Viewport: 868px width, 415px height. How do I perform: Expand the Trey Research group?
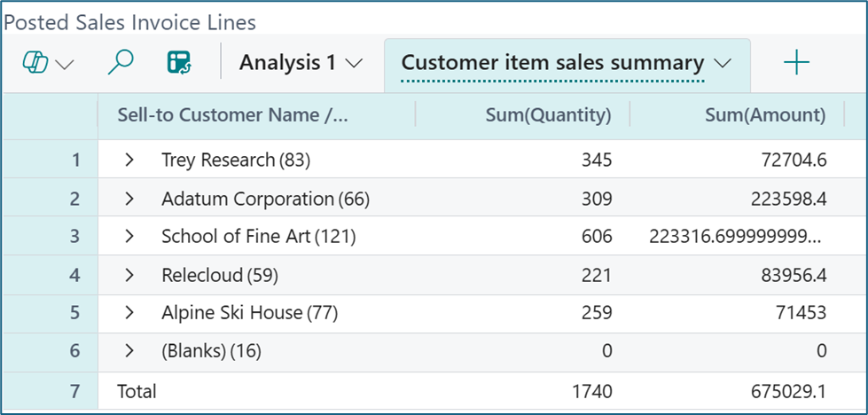pyautogui.click(x=129, y=161)
